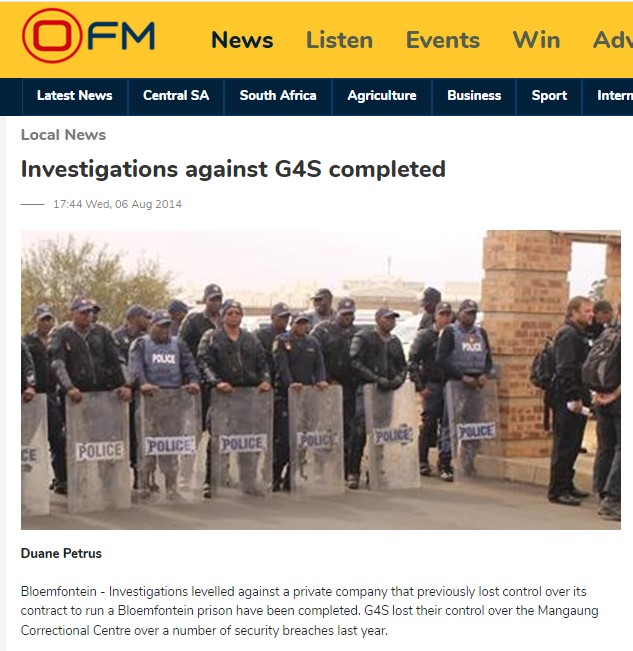Image resolution: width=633 pixels, height=651 pixels.
Task: Open the International news tab
Action: pos(614,96)
